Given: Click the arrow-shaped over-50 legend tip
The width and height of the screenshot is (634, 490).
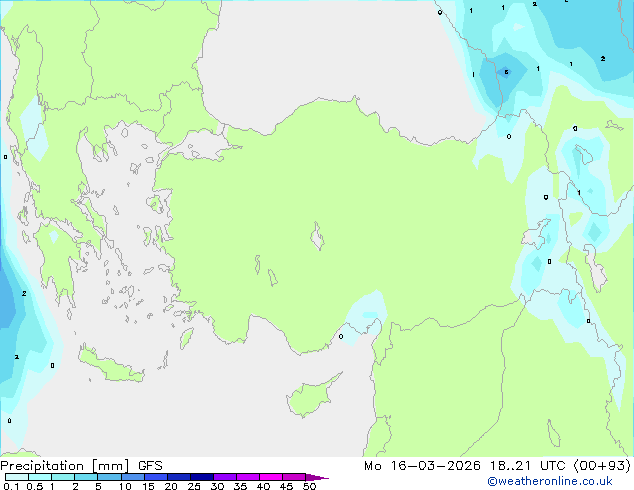Looking at the screenshot, I should (317, 477).
